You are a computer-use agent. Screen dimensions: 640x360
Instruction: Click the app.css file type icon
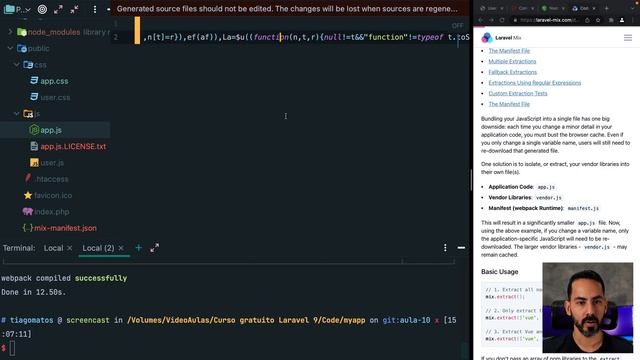[x=34, y=80]
